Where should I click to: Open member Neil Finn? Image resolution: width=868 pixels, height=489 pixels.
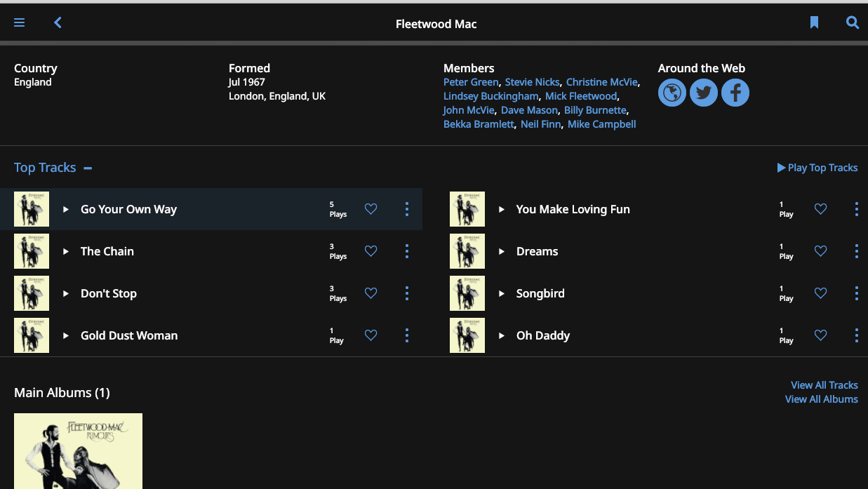pyautogui.click(x=541, y=124)
